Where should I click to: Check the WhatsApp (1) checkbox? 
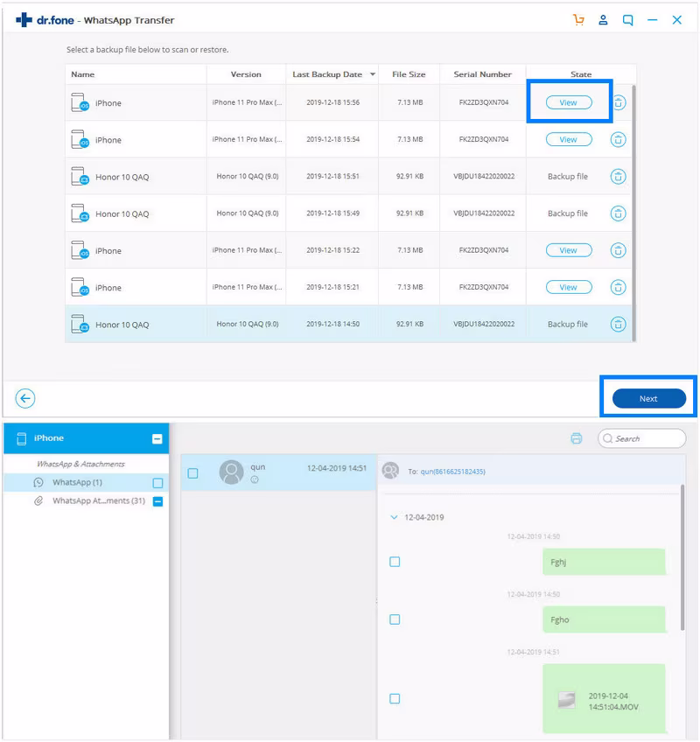[157, 483]
